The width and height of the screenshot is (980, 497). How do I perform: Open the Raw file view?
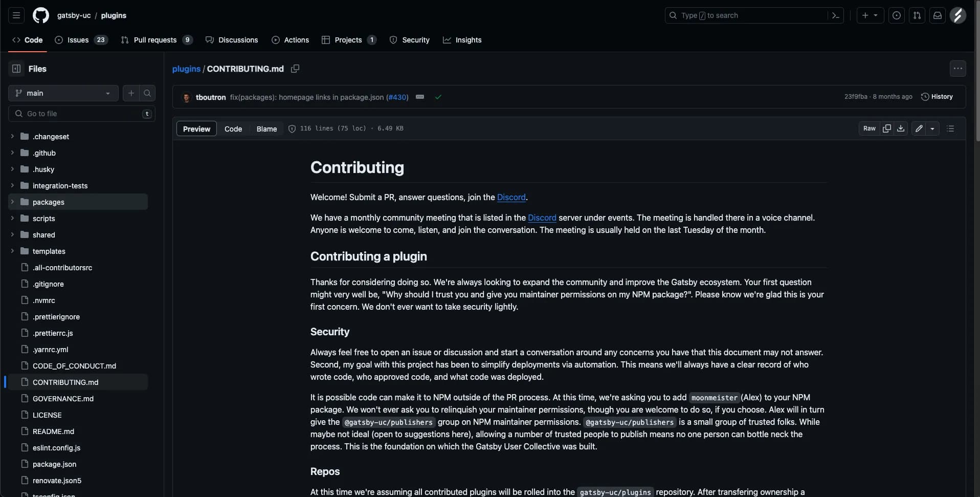point(870,128)
